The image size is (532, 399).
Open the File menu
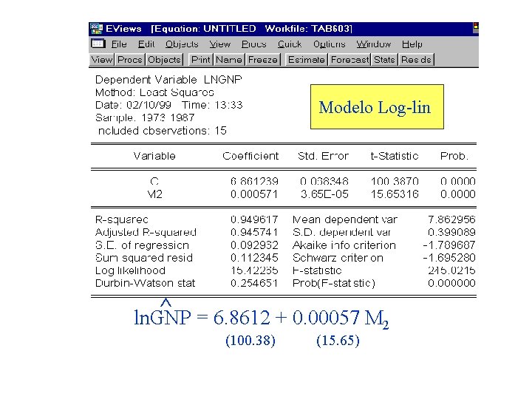[x=119, y=44]
